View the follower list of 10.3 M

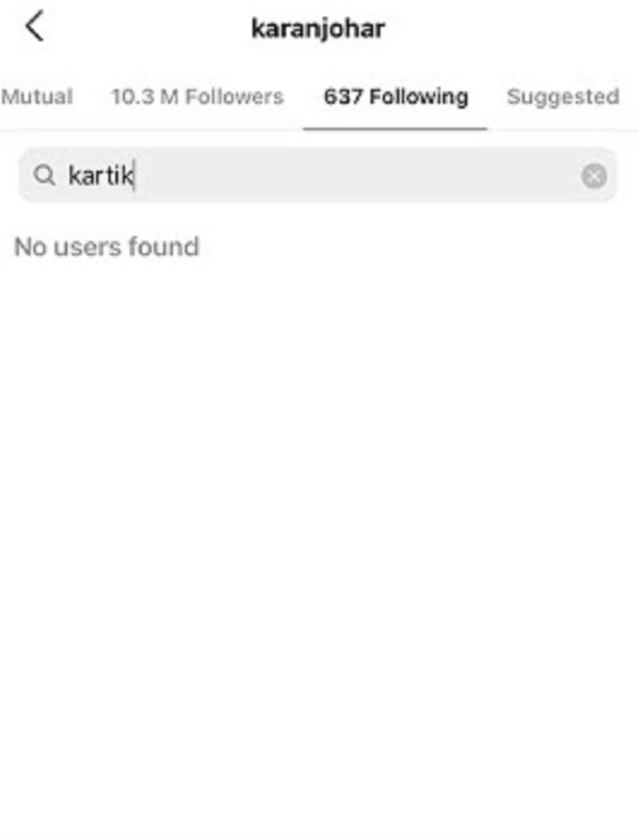click(x=197, y=97)
